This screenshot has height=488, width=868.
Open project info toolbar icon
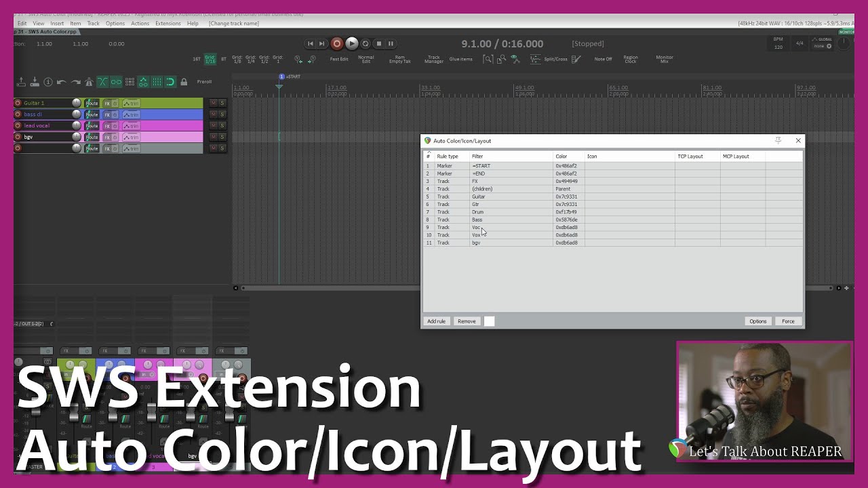point(47,82)
